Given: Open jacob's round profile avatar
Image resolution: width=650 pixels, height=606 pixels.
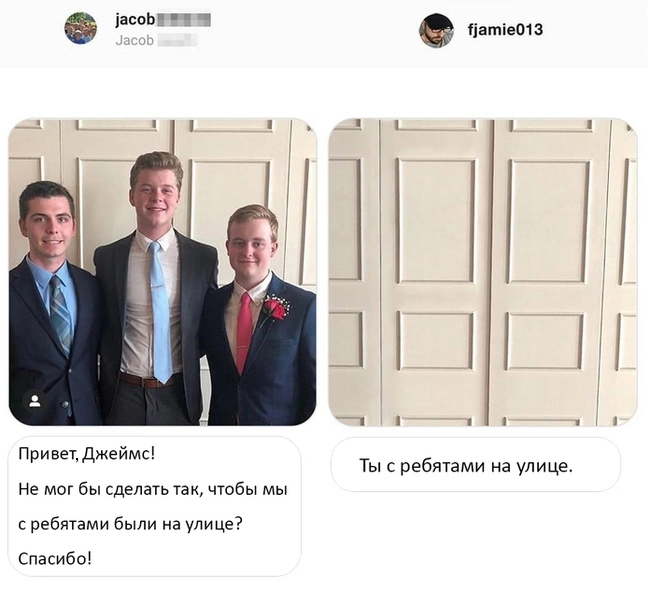Looking at the screenshot, I should 80,28.
